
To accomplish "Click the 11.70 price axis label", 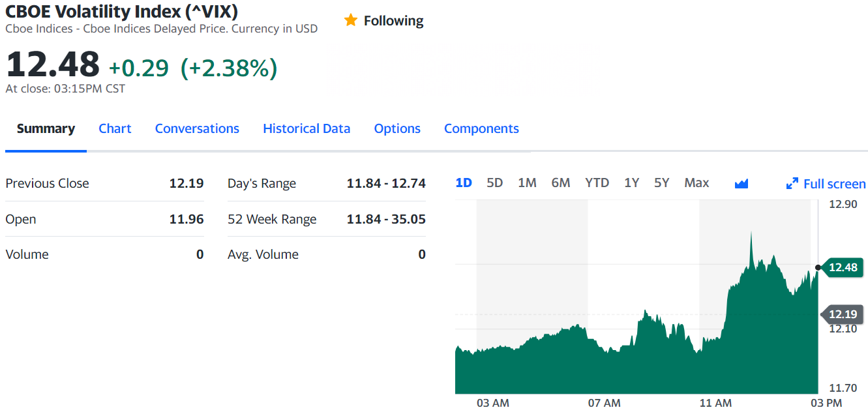I will click(843, 388).
